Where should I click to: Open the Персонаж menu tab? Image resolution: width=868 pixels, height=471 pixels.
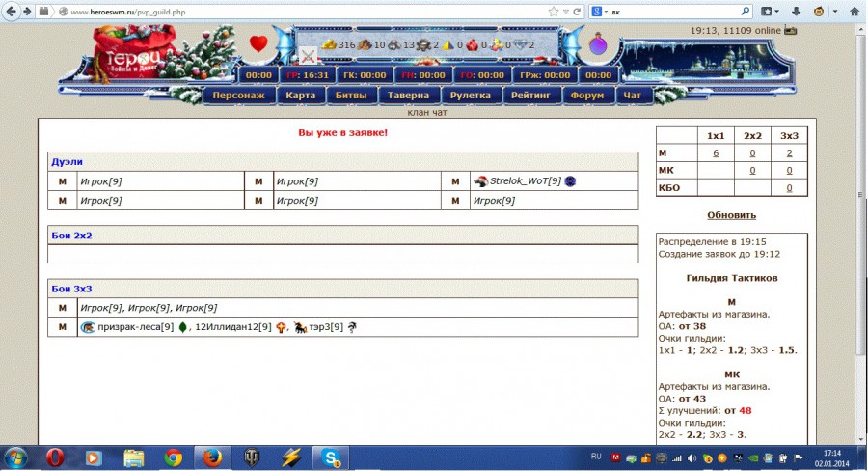238,96
